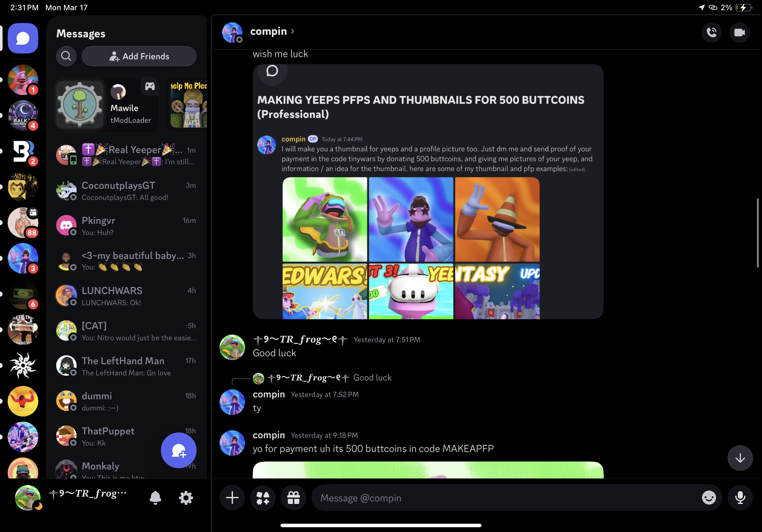Open the attachment plus button
This screenshot has height=532, width=762.
coord(232,498)
